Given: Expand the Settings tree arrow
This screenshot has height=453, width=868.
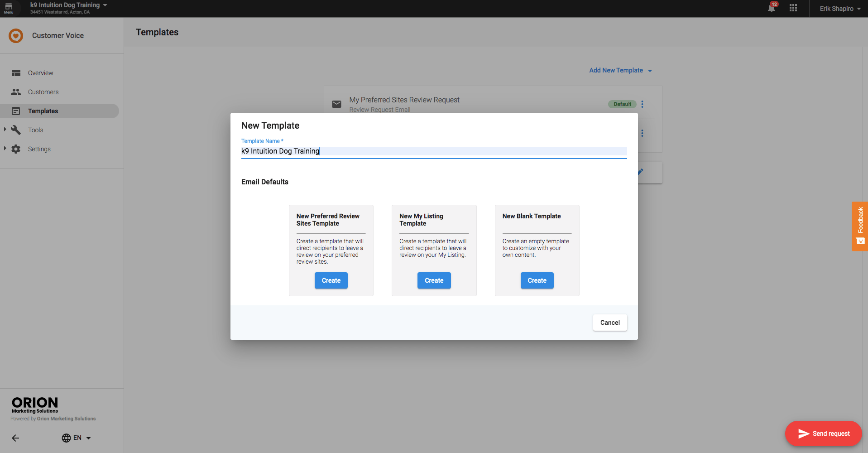Looking at the screenshot, I should [x=5, y=149].
